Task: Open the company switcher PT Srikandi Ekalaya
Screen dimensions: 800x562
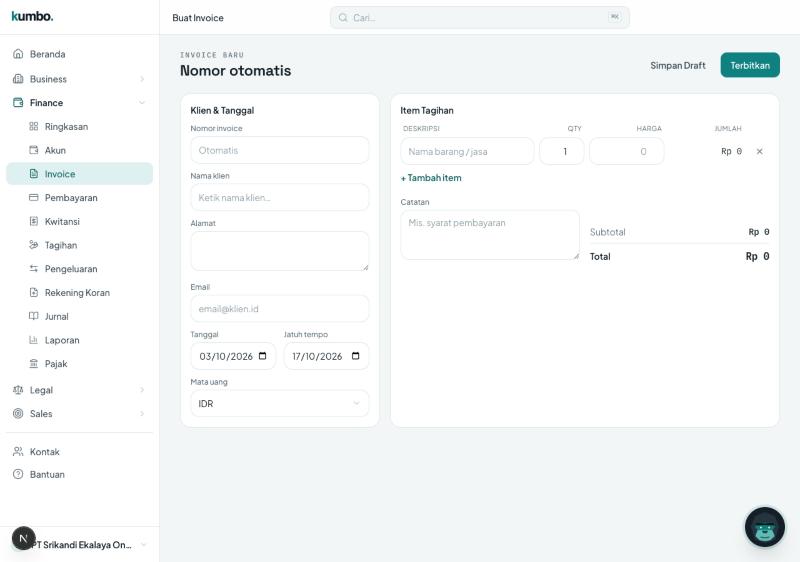Action: (x=79, y=544)
